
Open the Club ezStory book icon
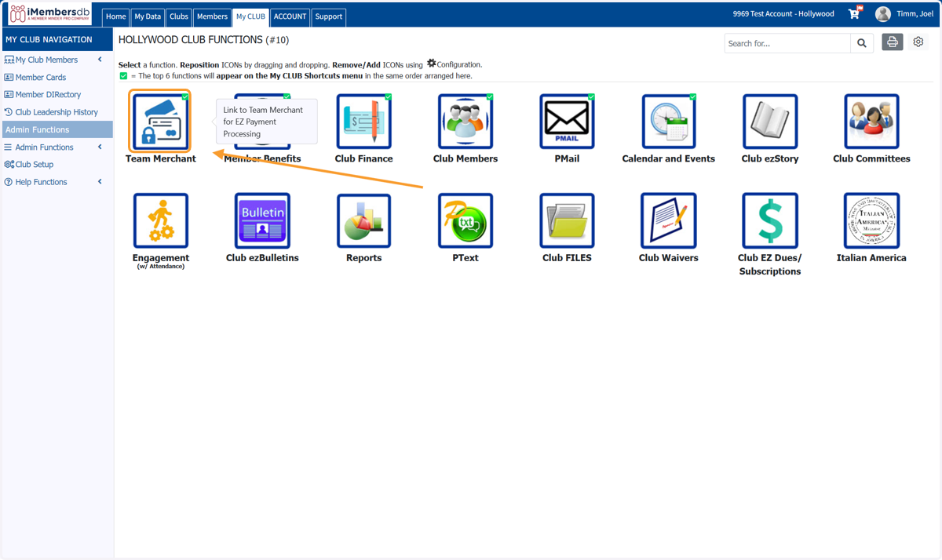coord(770,122)
